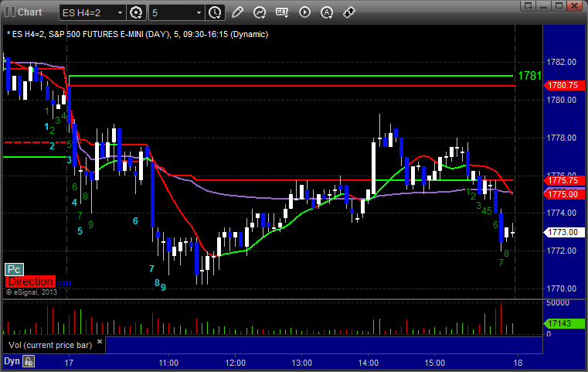Start bar replay with the play icon
Screen dimensions: 588x372
click(x=304, y=12)
